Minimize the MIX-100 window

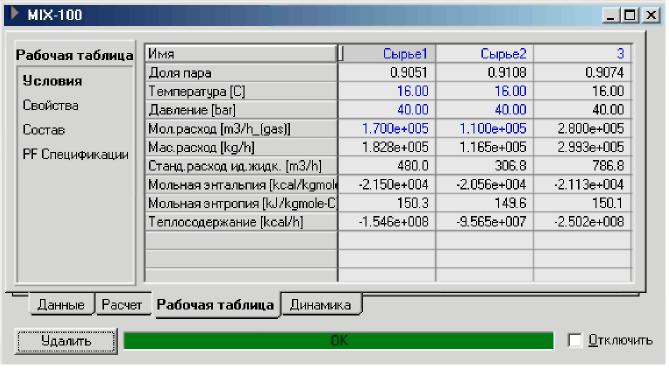click(x=611, y=16)
